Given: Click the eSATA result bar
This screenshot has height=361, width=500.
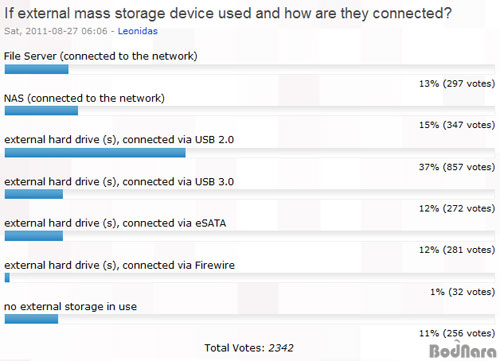Looking at the screenshot, I should coord(34,236).
